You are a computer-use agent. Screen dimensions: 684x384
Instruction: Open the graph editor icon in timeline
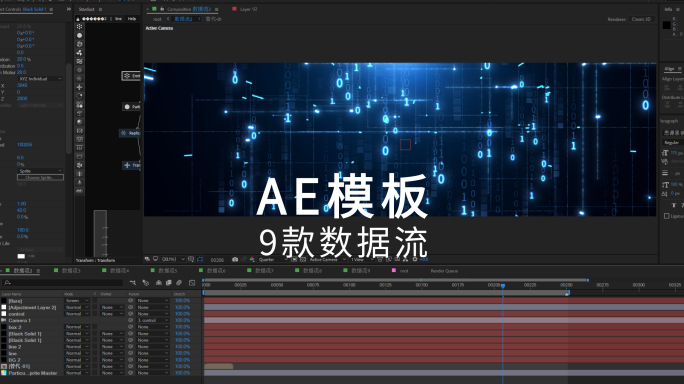point(192,283)
